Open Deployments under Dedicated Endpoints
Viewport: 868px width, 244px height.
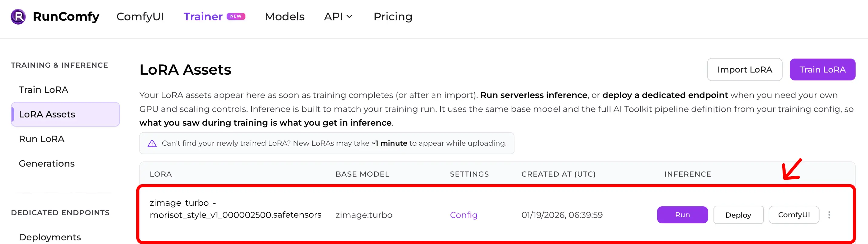50,237
